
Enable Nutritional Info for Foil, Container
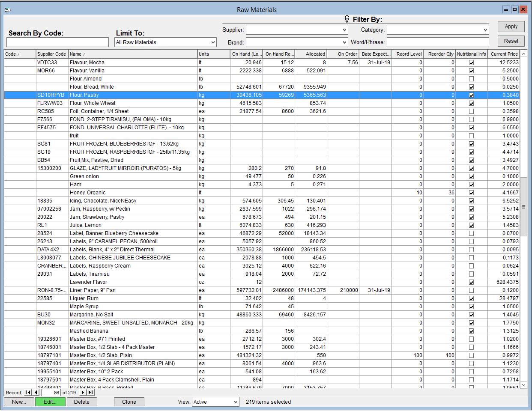[x=471, y=111]
